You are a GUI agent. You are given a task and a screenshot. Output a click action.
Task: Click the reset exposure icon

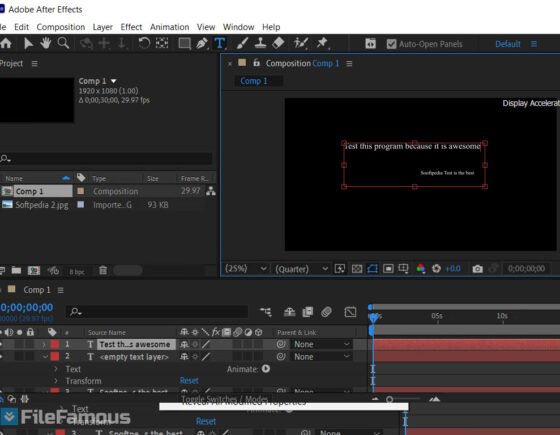pyautogui.click(x=436, y=269)
